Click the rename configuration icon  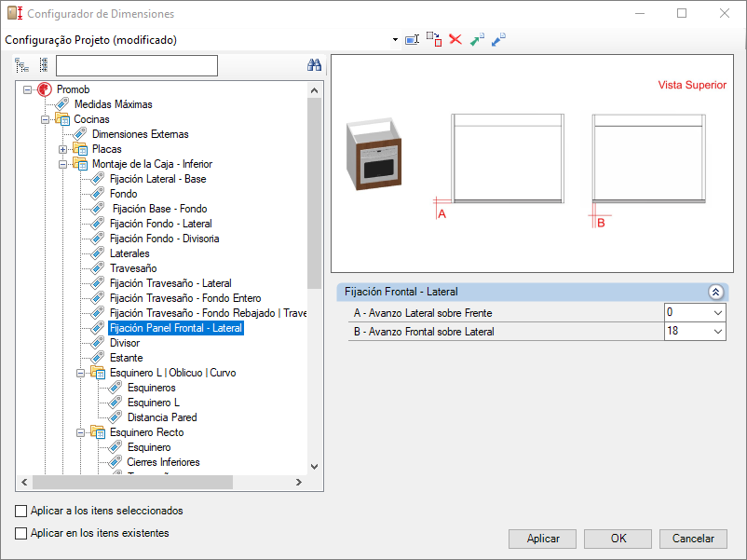412,39
